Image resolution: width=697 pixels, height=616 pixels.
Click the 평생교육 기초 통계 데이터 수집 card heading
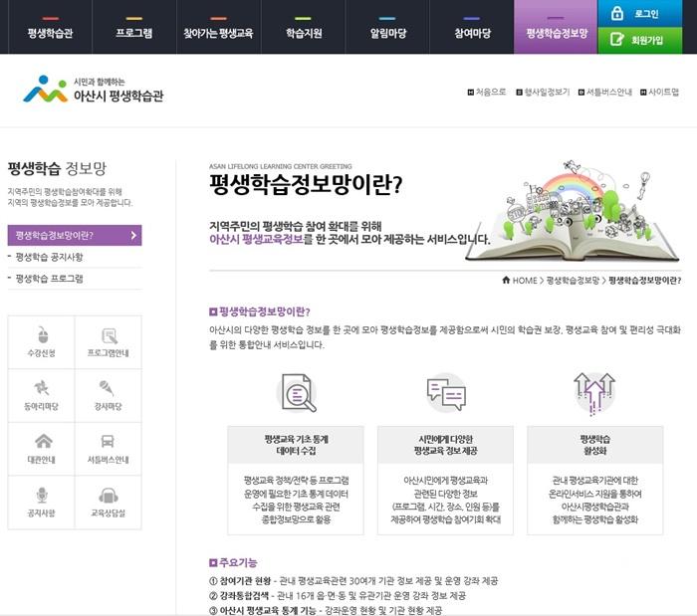point(296,445)
